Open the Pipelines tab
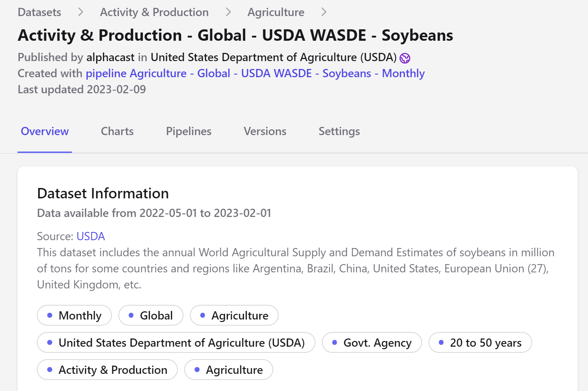Viewport: 588px width, 391px height. point(188,131)
